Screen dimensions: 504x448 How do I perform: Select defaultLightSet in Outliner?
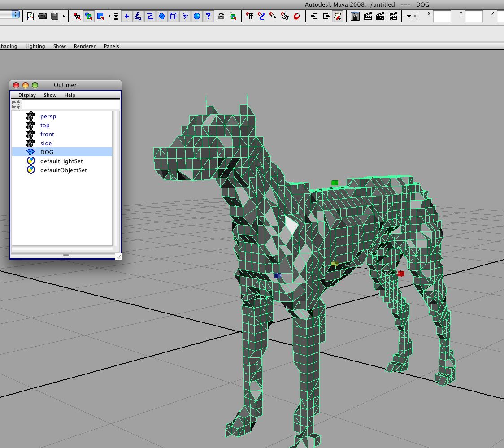pos(62,161)
